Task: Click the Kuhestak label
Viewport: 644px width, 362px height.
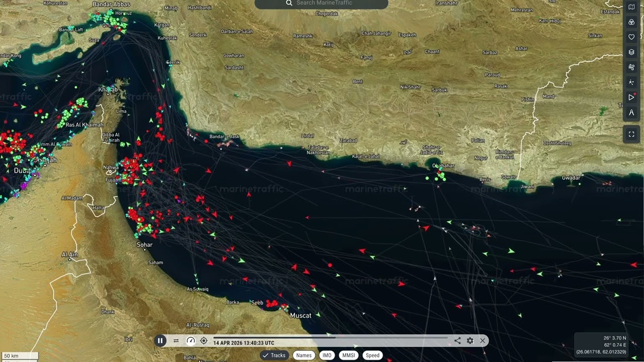Action: (x=168, y=38)
